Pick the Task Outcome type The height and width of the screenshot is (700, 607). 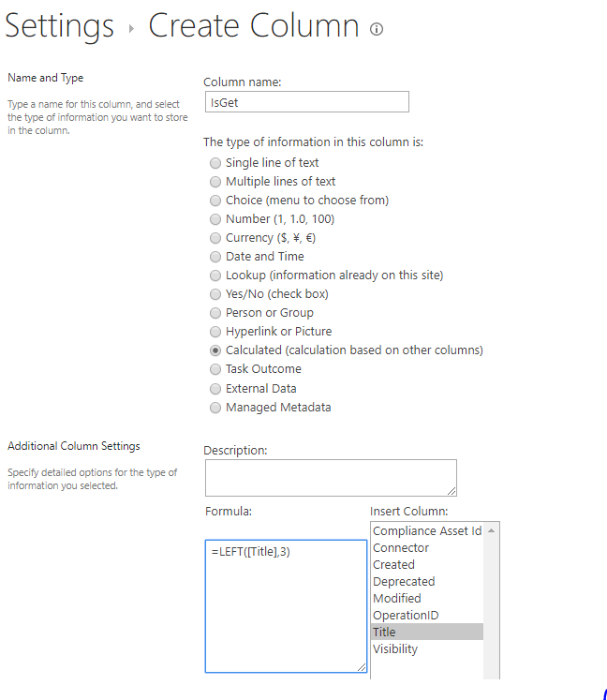pos(215,369)
